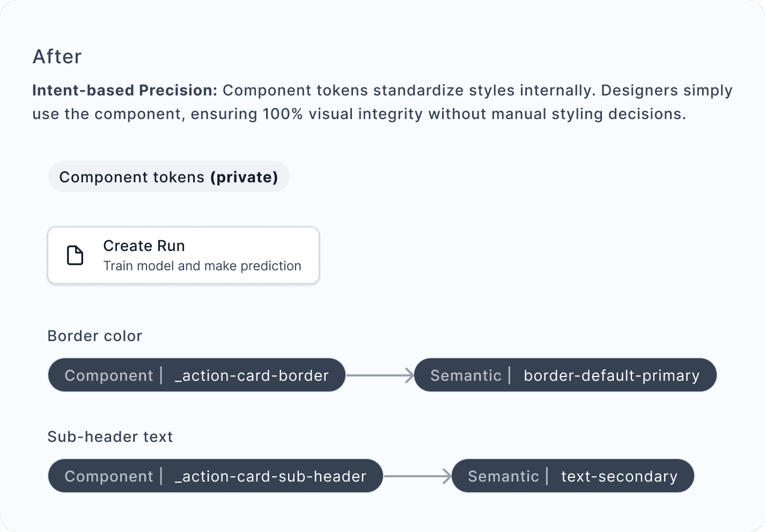Select the _action-card-border token name
This screenshot has height=532, width=765.
252,375
